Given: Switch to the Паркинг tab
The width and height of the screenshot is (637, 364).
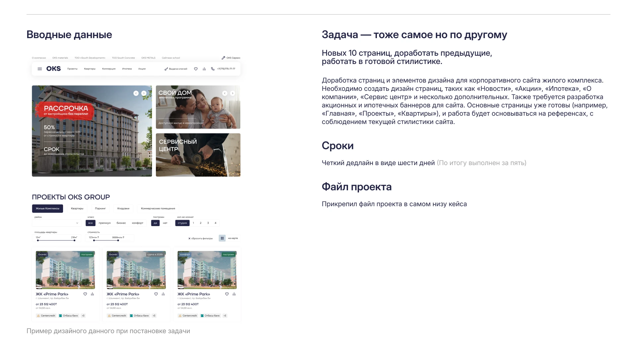Looking at the screenshot, I should pyautogui.click(x=100, y=209).
